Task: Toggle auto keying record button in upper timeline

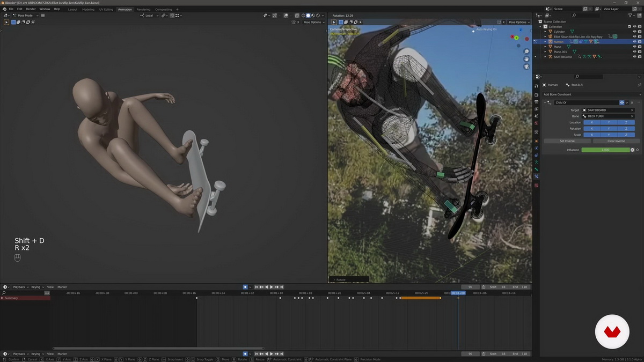Action: click(245, 287)
